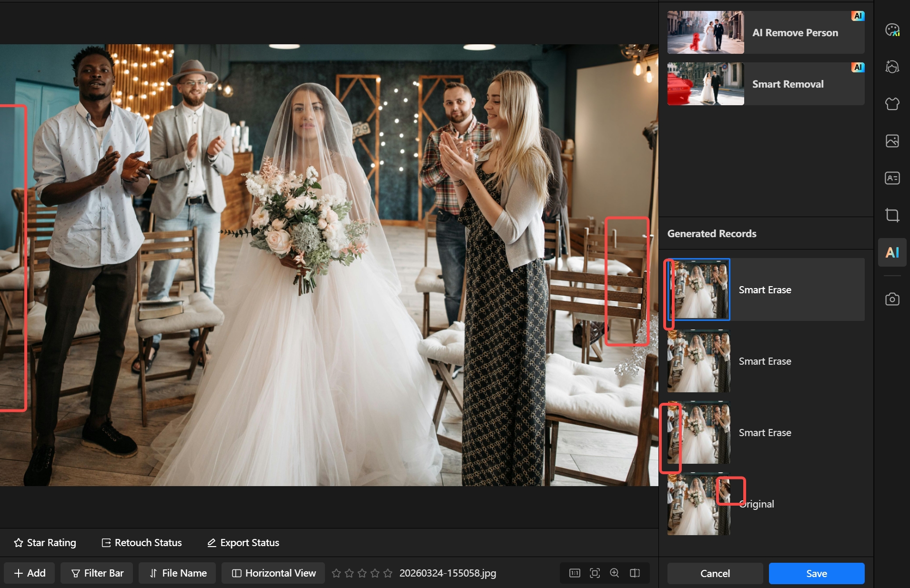Set rating to five stars

pos(388,573)
